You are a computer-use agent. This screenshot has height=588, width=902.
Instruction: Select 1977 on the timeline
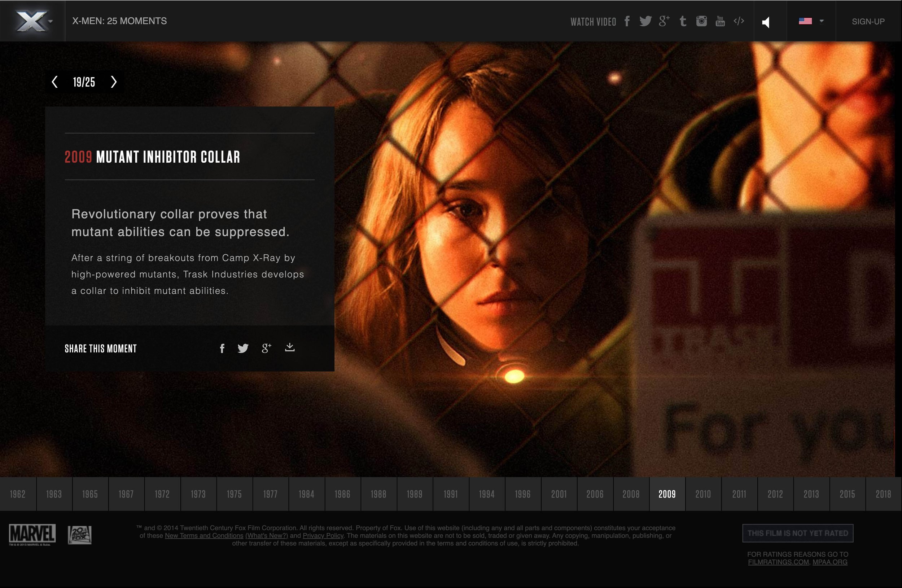270,494
